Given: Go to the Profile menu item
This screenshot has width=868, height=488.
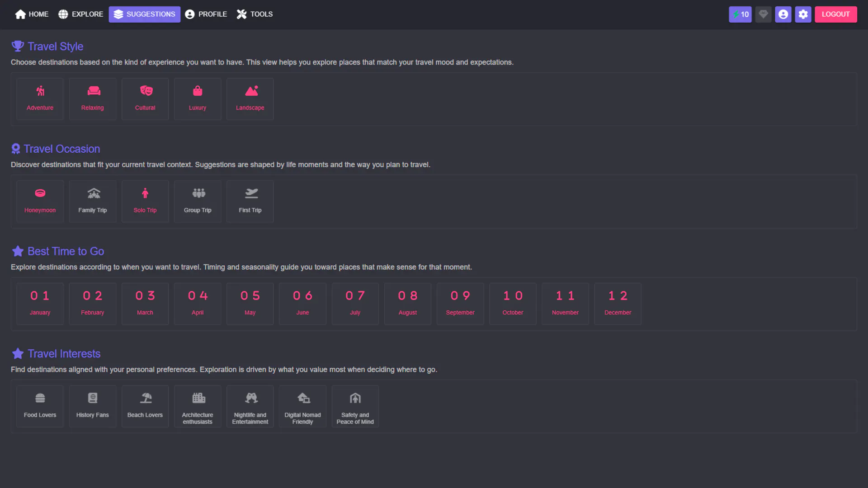Looking at the screenshot, I should click(206, 14).
